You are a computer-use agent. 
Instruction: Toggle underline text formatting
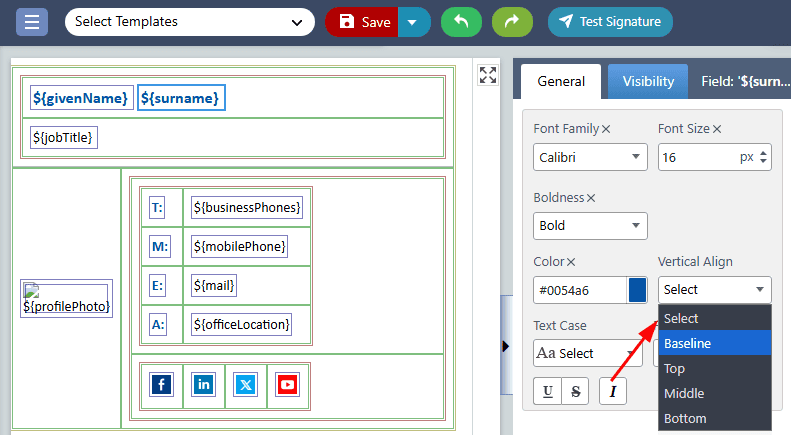click(x=548, y=391)
